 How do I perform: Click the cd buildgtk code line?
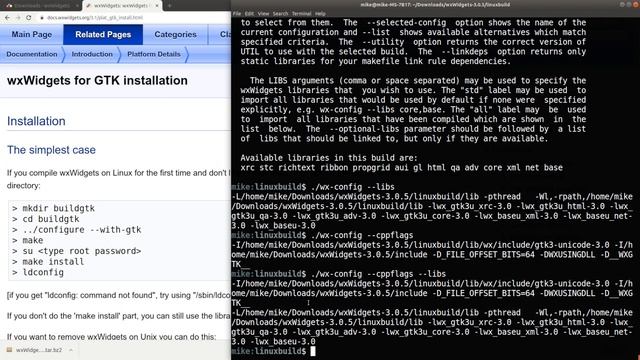point(46,219)
